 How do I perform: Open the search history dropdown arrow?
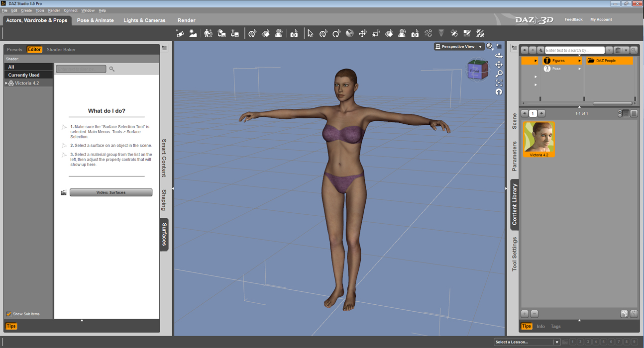609,50
